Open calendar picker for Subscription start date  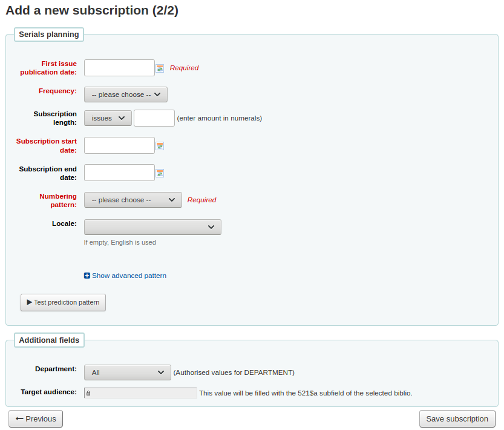point(160,145)
